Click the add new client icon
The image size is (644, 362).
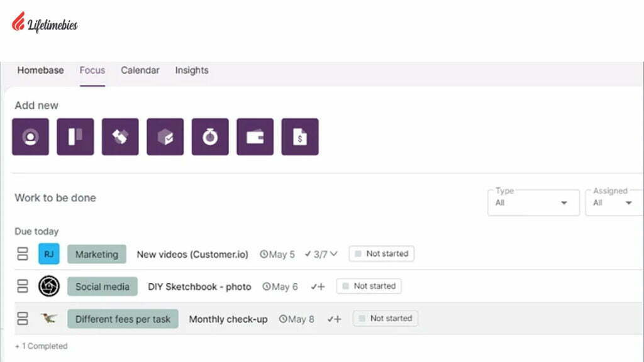pos(30,136)
